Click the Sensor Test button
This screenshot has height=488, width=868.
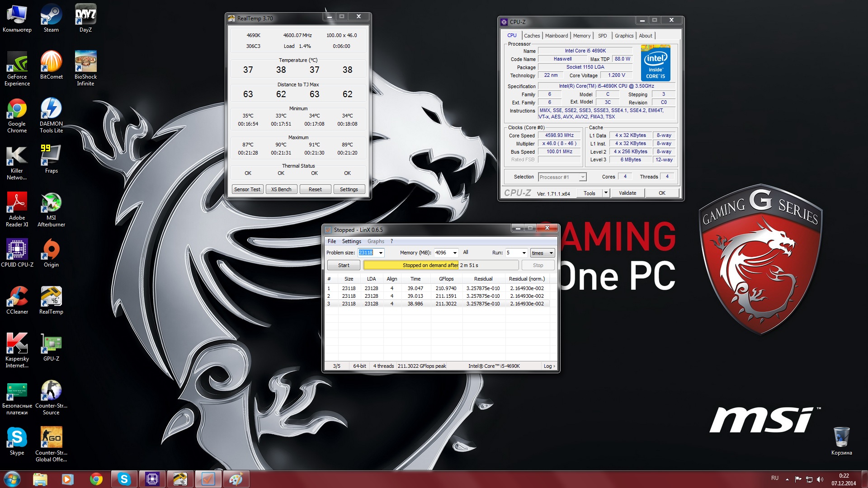click(x=247, y=189)
